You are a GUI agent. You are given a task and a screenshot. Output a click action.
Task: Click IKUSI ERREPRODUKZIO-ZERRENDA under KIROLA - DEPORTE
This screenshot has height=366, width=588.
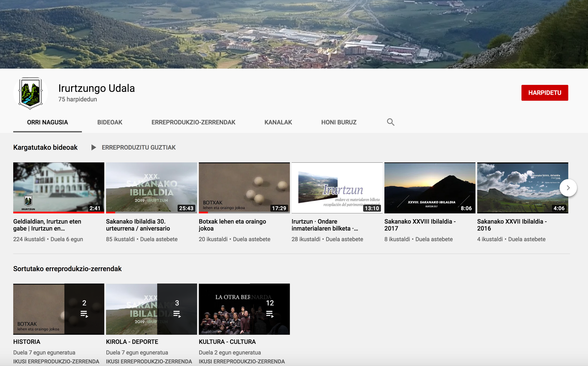click(x=149, y=361)
